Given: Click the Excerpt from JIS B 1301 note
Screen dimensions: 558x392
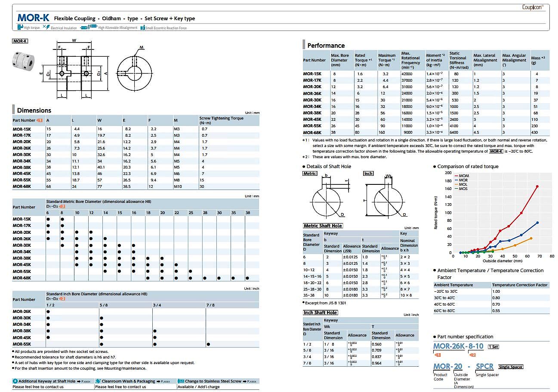Looking at the screenshot, I should click(325, 303).
